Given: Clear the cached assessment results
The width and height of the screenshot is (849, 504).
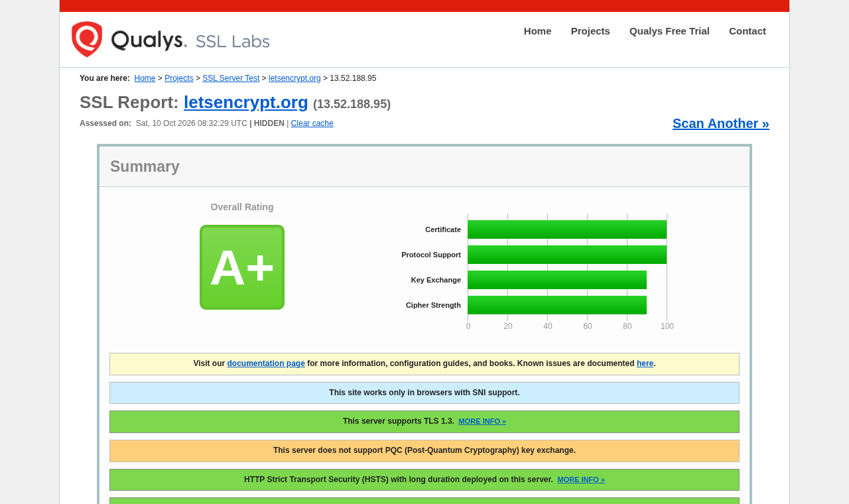Looking at the screenshot, I should pyautogui.click(x=312, y=123).
